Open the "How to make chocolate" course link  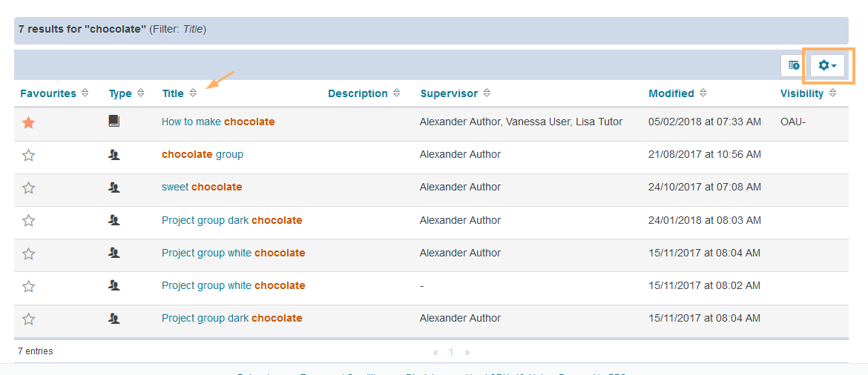[x=218, y=122]
